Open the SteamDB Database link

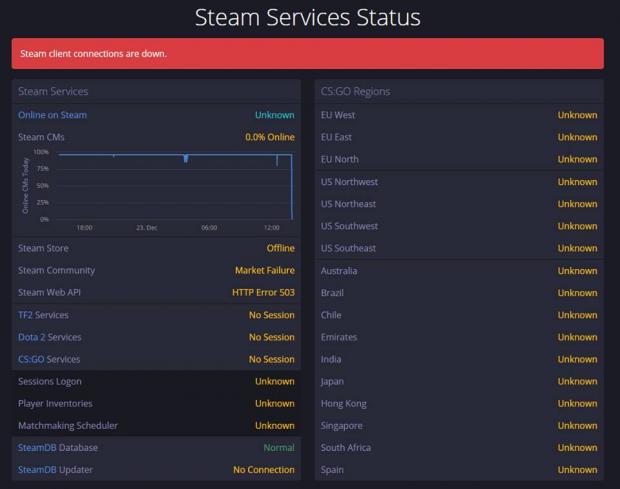tap(57, 448)
